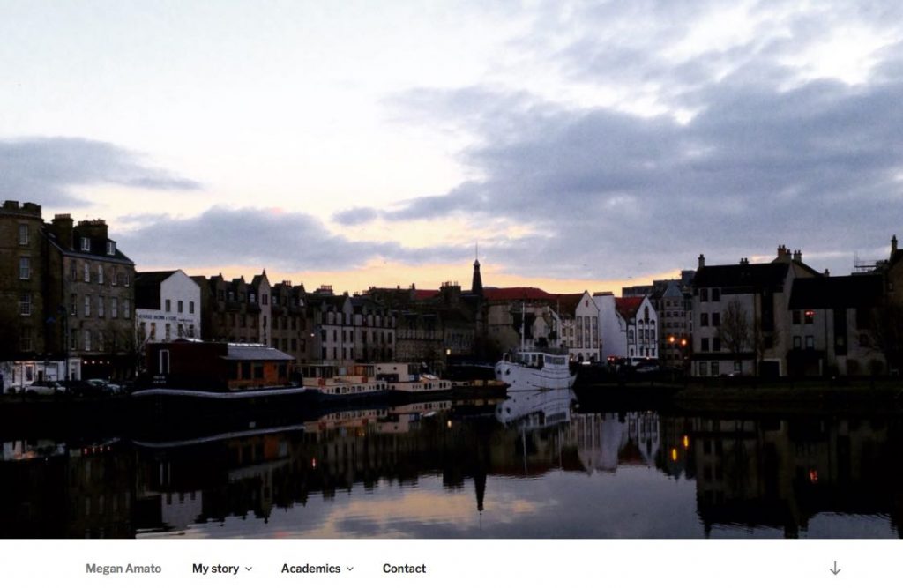The width and height of the screenshot is (903, 588).
Task: Expand the My story submenu chevron
Action: [249, 569]
